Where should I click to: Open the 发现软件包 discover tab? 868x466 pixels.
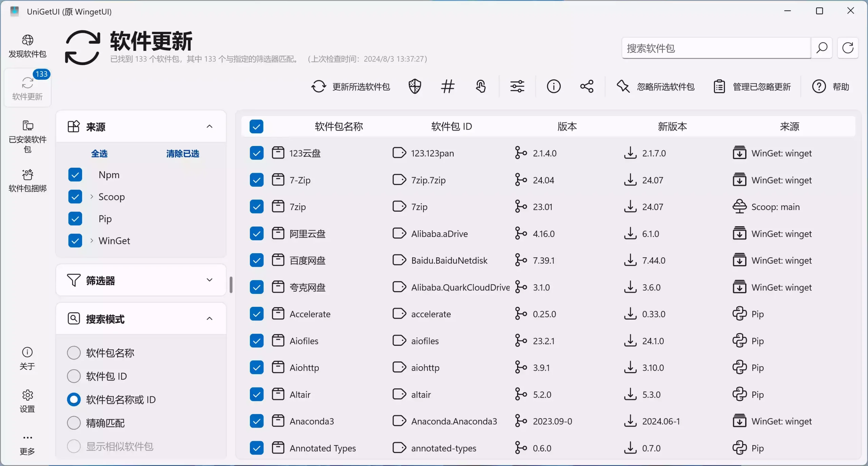point(27,46)
